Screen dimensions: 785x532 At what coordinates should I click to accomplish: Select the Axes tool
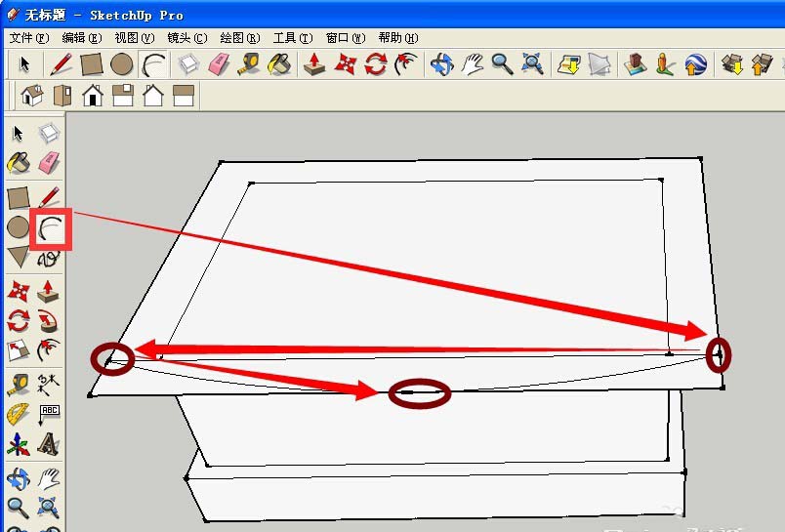[x=18, y=444]
